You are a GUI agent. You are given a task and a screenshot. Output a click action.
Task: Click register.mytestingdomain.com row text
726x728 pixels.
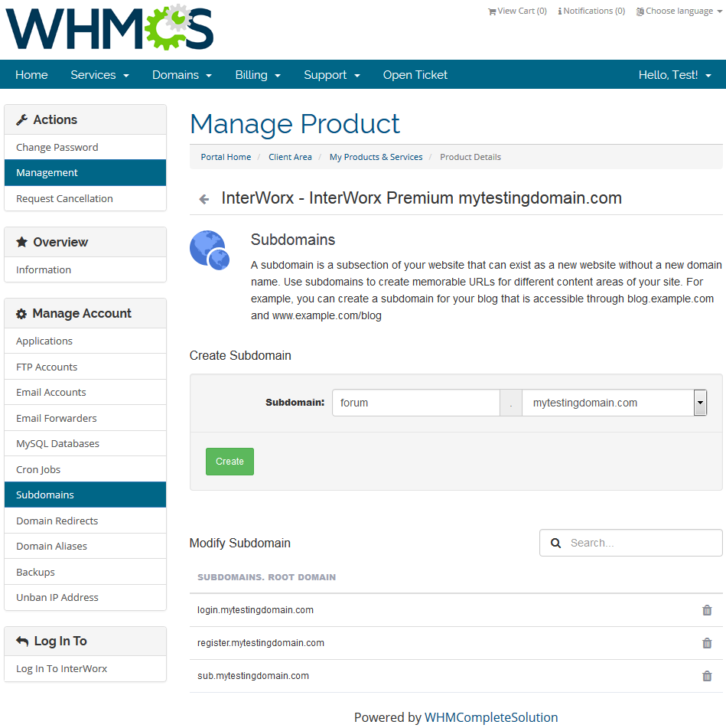(x=261, y=643)
